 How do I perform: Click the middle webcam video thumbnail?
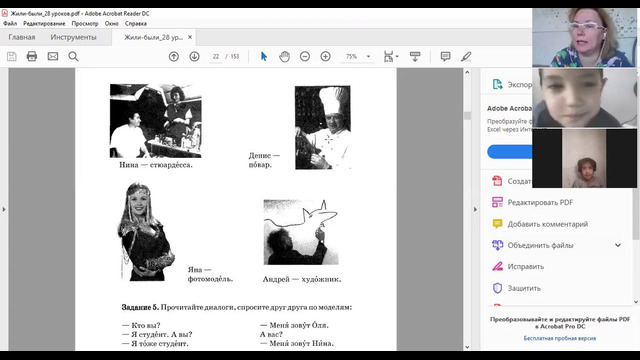(584, 98)
